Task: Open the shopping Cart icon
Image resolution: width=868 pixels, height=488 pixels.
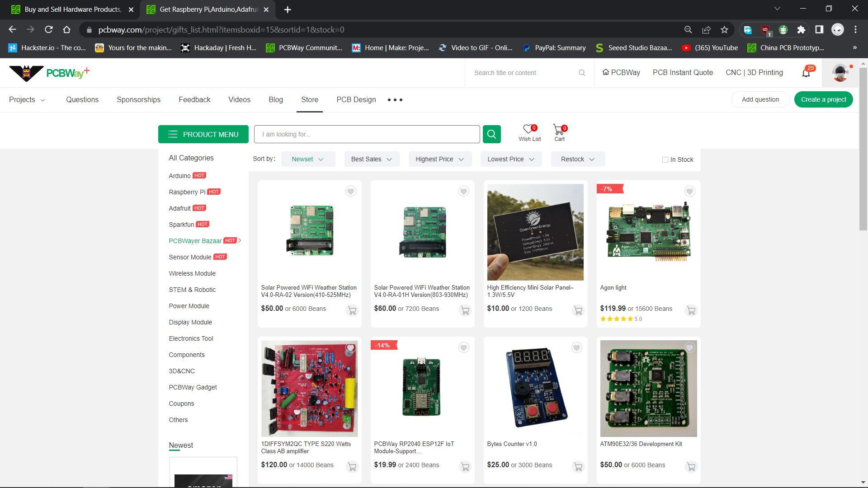Action: (x=559, y=130)
